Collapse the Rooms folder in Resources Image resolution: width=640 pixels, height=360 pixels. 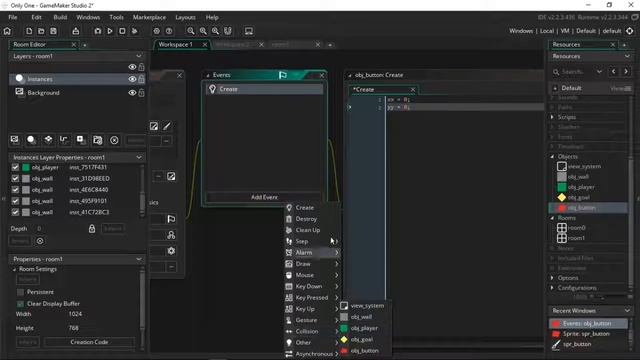(552, 218)
